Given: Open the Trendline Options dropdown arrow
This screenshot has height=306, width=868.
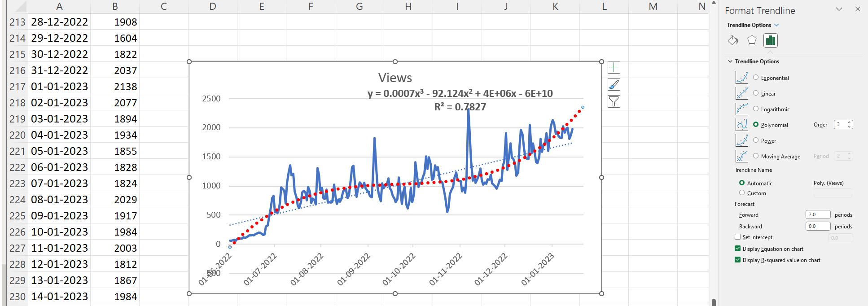Looking at the screenshot, I should [x=776, y=25].
